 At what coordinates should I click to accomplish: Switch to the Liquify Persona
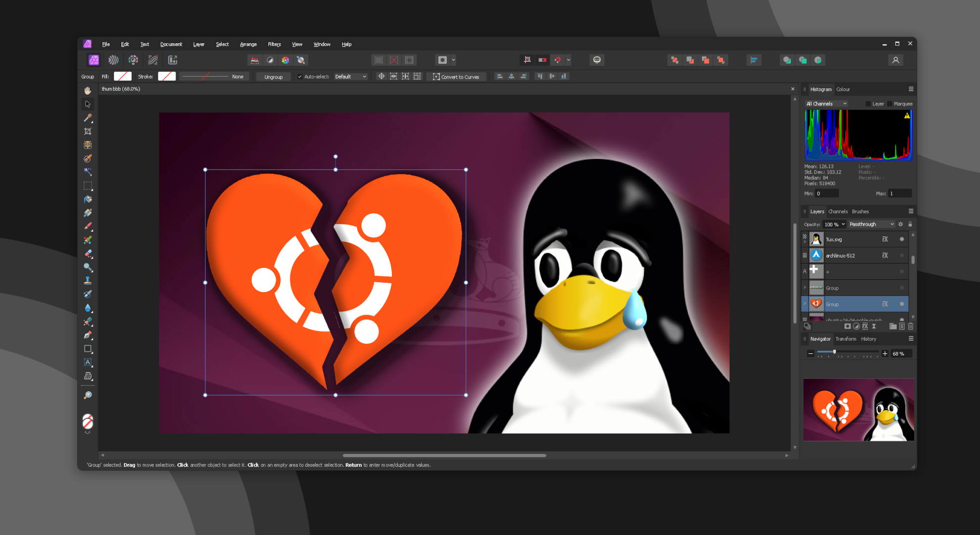[113, 60]
